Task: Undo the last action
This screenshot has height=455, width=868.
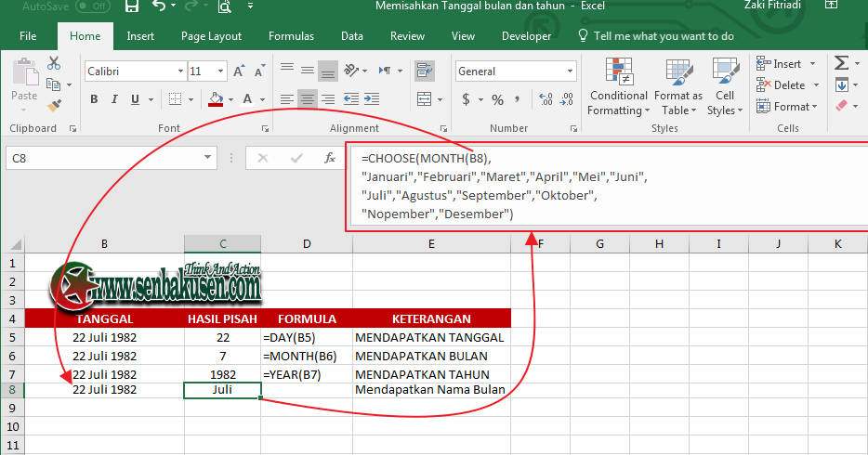Action: (160, 6)
